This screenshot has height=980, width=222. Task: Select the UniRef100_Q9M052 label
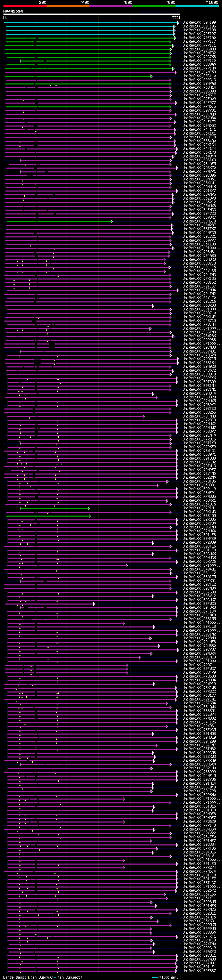coord(199,126)
